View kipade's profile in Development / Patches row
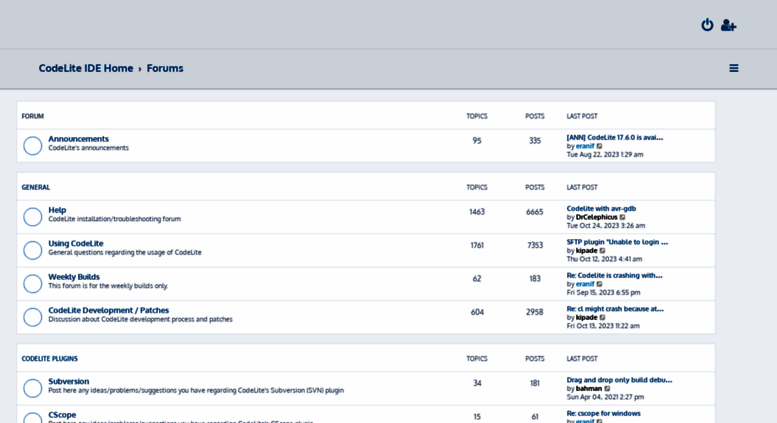Image resolution: width=777 pixels, height=423 pixels. (586, 317)
